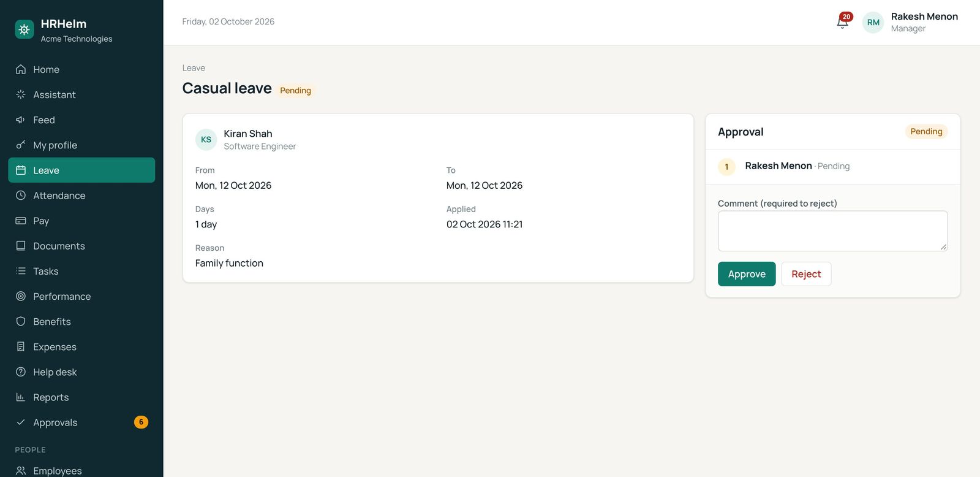Click the HRHelm logo icon

tap(24, 29)
